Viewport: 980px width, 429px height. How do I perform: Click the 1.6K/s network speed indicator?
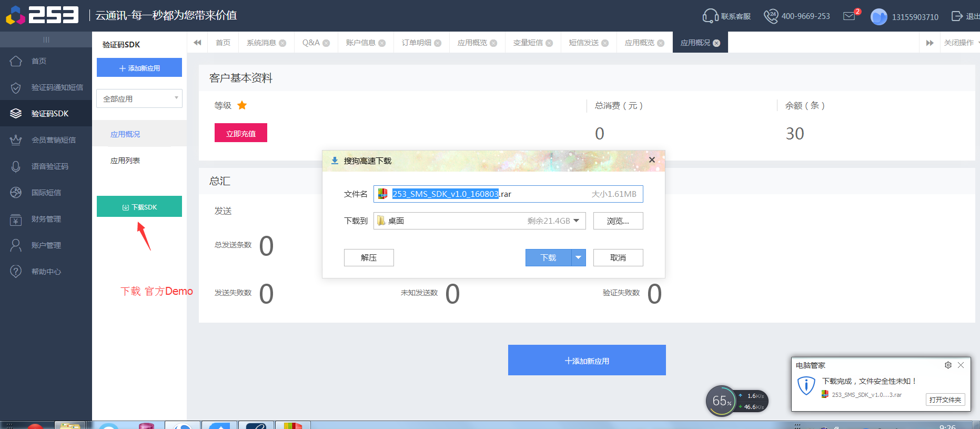coord(751,396)
